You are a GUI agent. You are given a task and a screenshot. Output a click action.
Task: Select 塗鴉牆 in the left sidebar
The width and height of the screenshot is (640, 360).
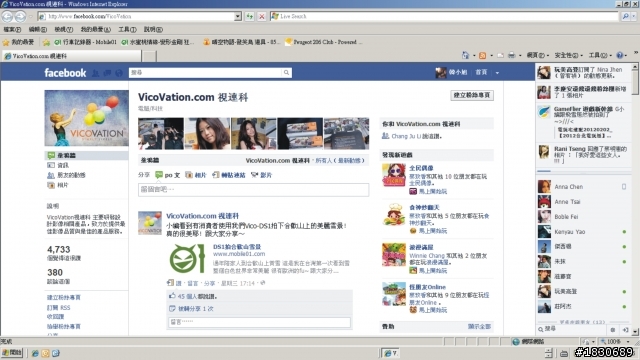pos(86,156)
